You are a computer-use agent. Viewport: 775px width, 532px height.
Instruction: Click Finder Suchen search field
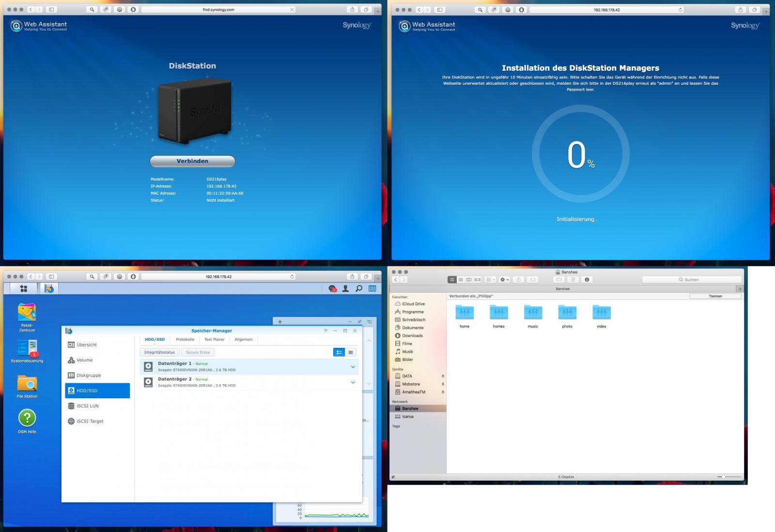click(691, 280)
